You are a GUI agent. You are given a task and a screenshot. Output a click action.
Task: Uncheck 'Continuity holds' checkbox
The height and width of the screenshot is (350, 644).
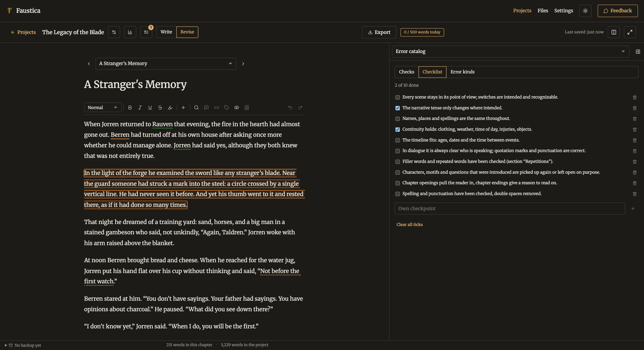click(397, 129)
